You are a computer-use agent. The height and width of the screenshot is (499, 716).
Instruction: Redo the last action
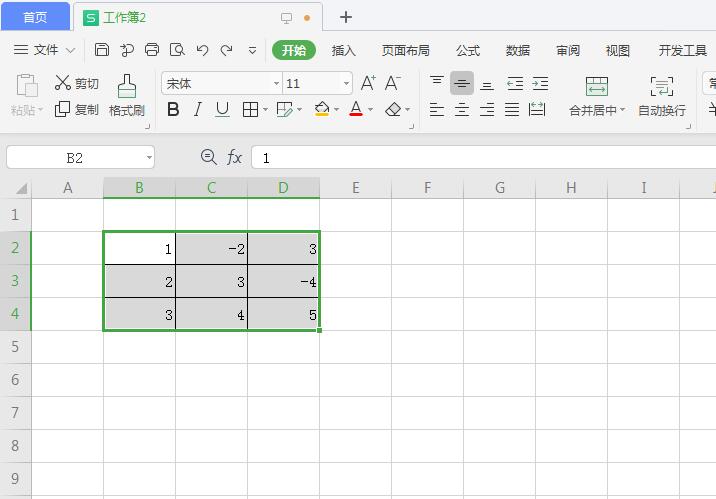pos(226,49)
